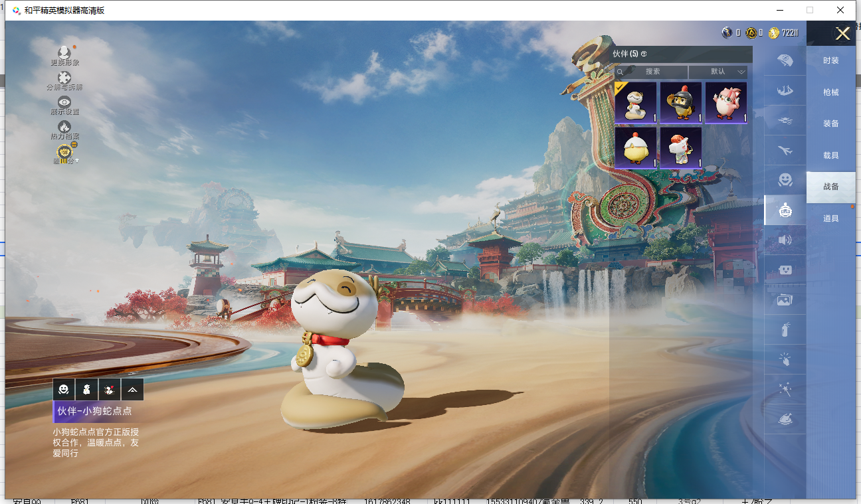The width and height of the screenshot is (861, 504).
Task: Select the drone category icon
Action: 785,120
